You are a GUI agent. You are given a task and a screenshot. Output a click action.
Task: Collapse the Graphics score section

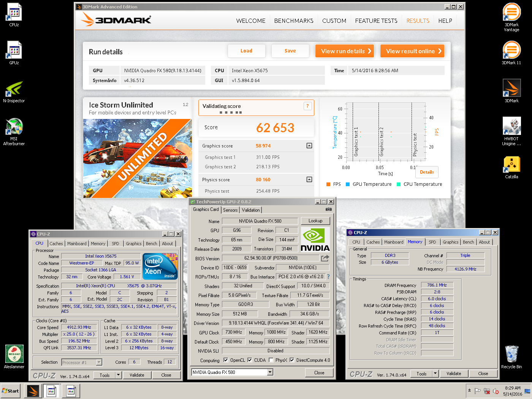click(309, 146)
